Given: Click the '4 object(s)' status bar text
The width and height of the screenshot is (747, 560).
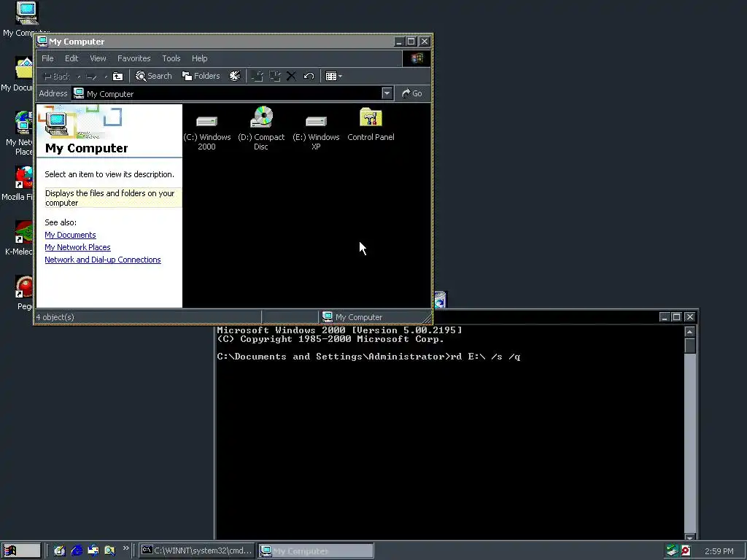Looking at the screenshot, I should (55, 317).
